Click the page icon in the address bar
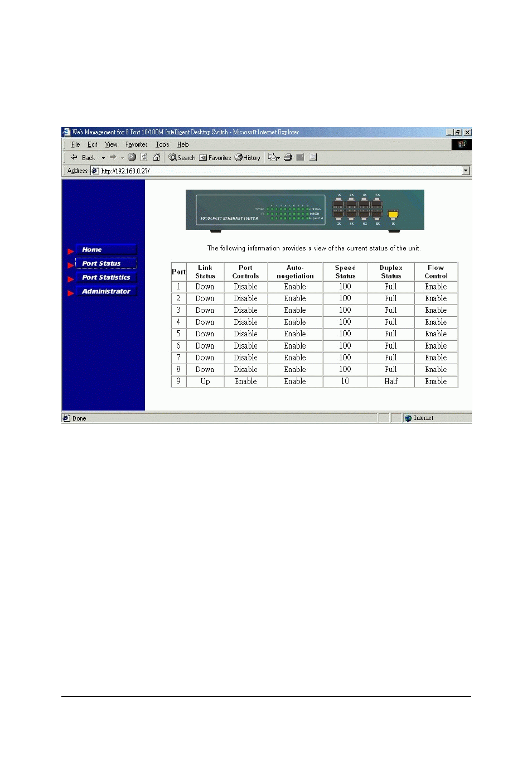The width and height of the screenshot is (532, 758). coord(95,171)
